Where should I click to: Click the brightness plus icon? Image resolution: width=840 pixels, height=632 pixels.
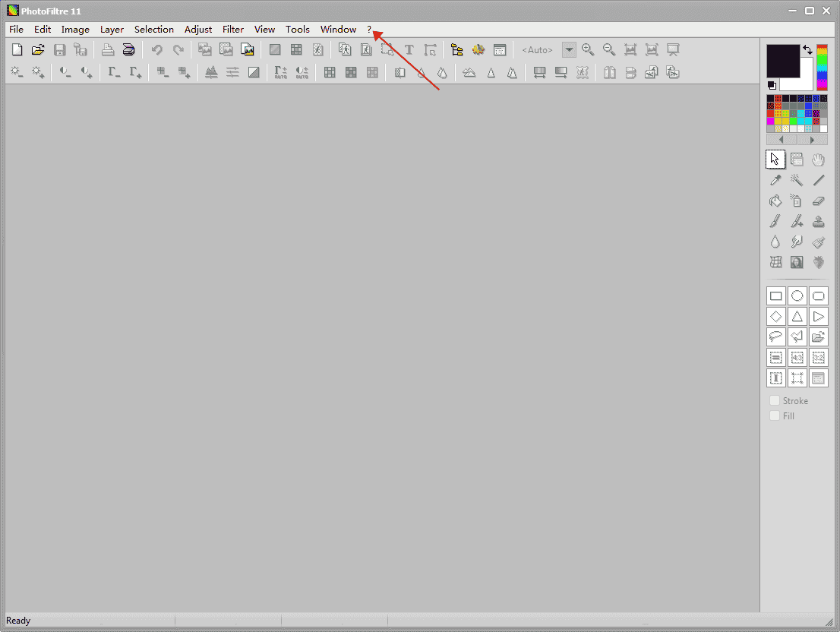[38, 72]
